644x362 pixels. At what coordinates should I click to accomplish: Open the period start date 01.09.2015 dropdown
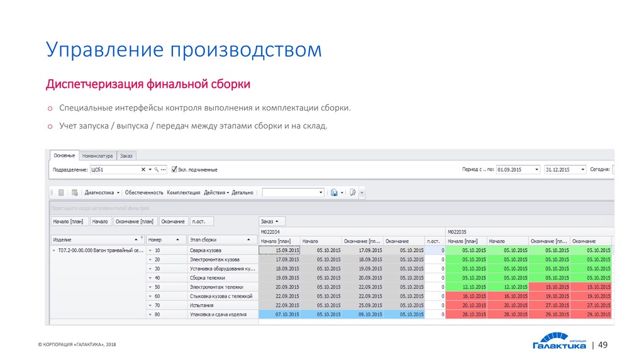[536, 170]
